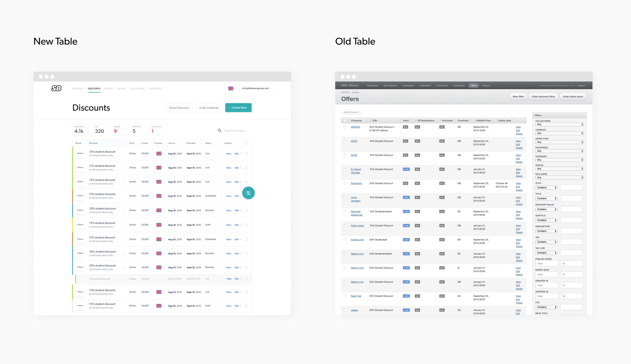Open the Batch Actions dropdown

point(352,112)
